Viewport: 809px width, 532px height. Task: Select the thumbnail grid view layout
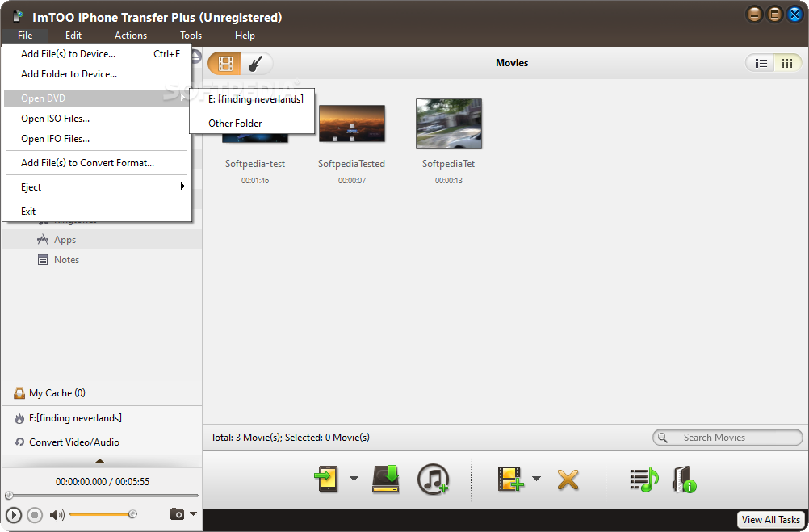pos(787,63)
